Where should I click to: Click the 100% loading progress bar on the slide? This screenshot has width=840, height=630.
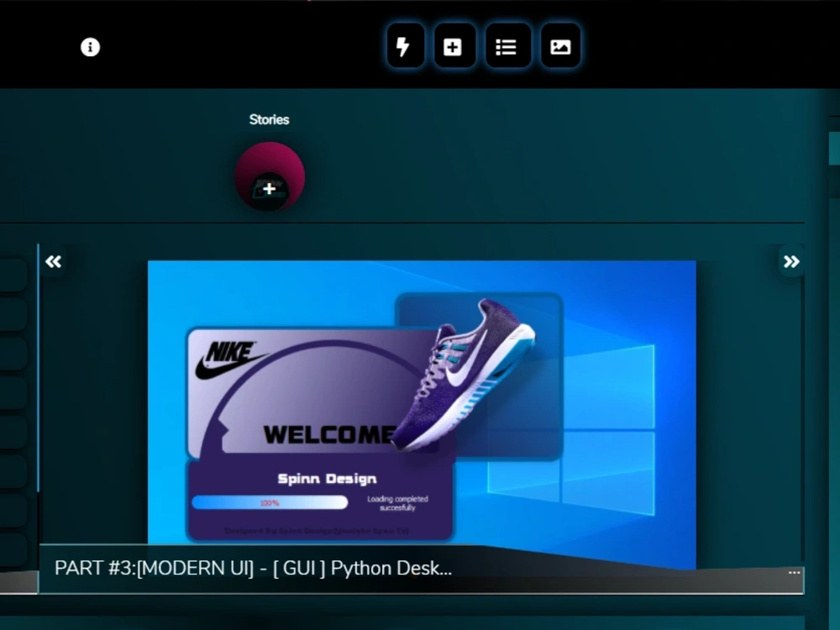[x=270, y=501]
